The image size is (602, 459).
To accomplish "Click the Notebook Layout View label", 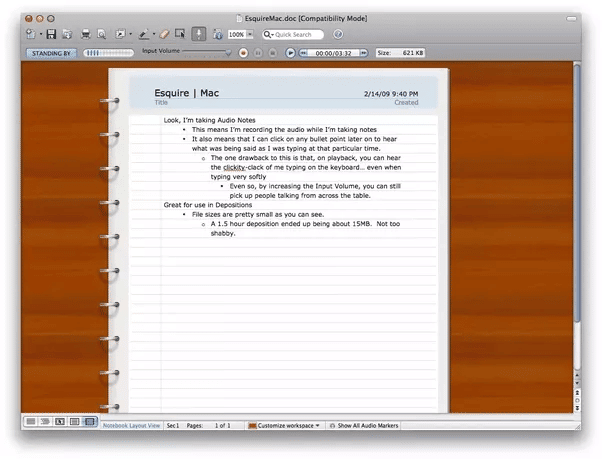I will (x=131, y=425).
